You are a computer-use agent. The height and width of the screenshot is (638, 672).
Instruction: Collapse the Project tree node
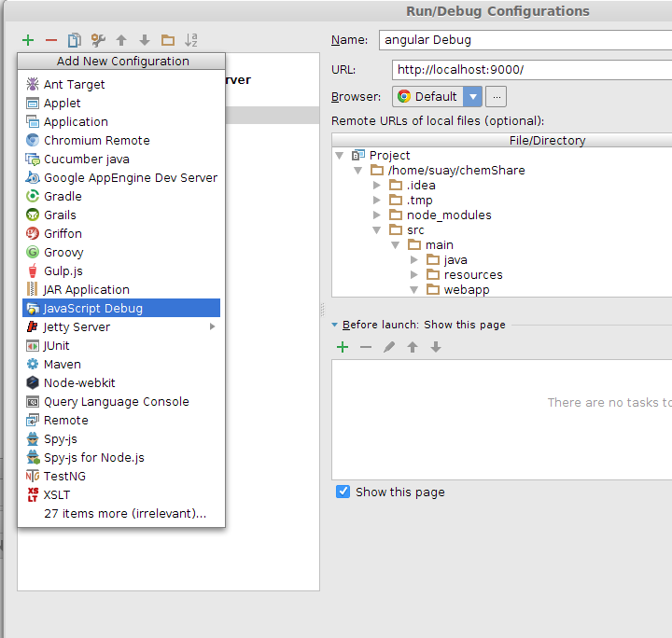click(340, 156)
